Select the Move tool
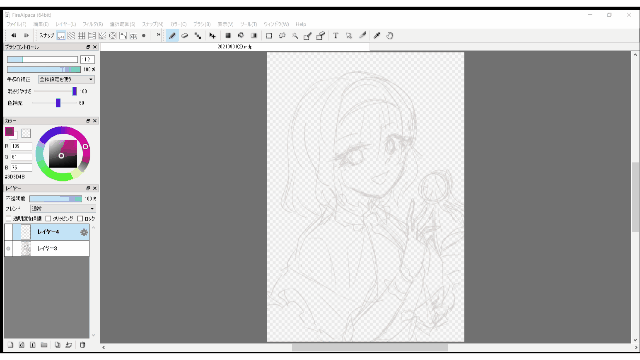This screenshot has height=360, width=640. pyautogui.click(x=212, y=36)
